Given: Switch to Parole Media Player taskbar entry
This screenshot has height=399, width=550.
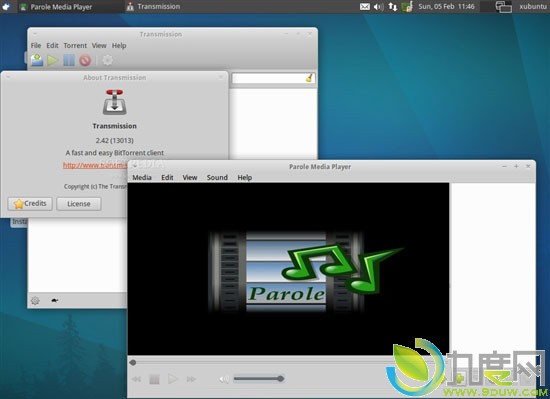Looking at the screenshot, I should tap(56, 7).
